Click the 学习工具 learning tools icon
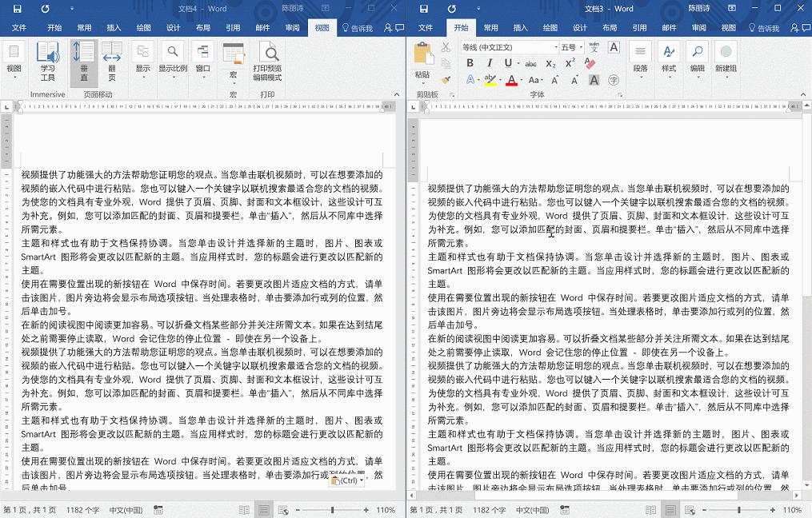812x518 pixels. [x=48, y=62]
